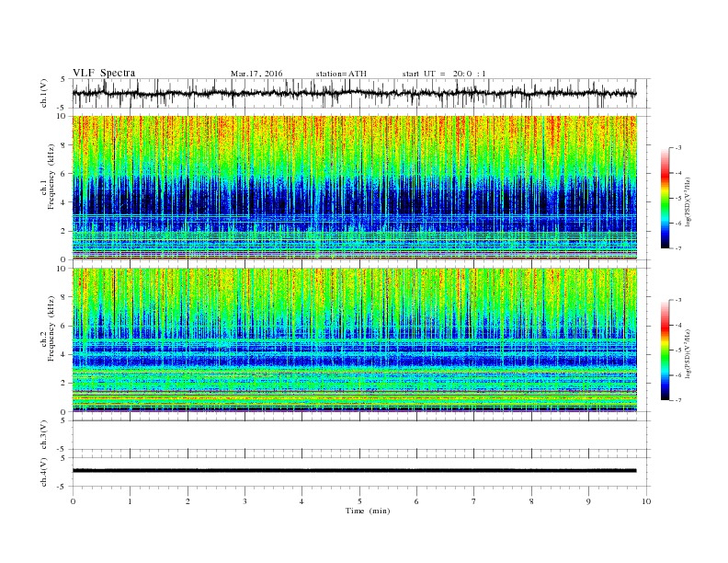The width and height of the screenshot is (728, 563).
Task: Click the "-5" tick on ch.1 colorbar
Action: (x=678, y=198)
